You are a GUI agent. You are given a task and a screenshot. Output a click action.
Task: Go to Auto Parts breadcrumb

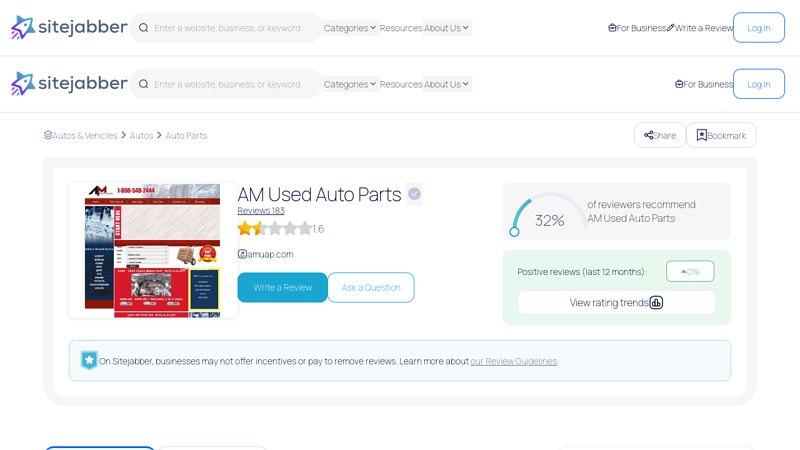tap(186, 135)
